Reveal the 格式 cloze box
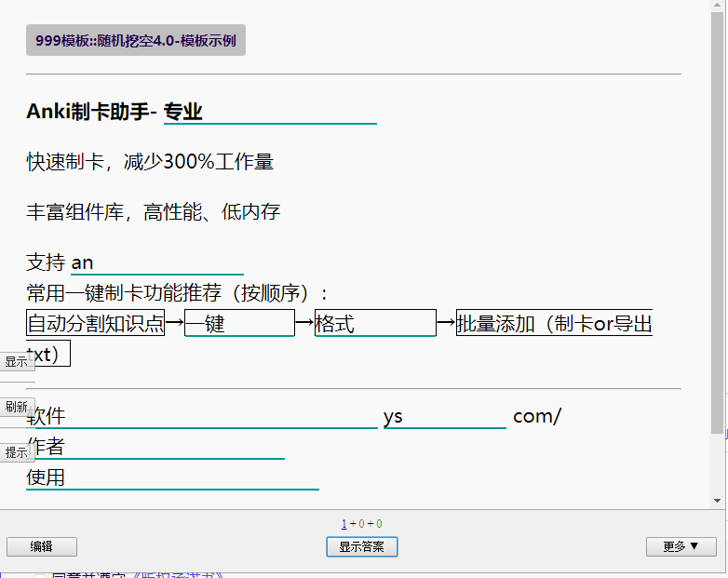Screen dimensions: 728x578 (375, 323)
